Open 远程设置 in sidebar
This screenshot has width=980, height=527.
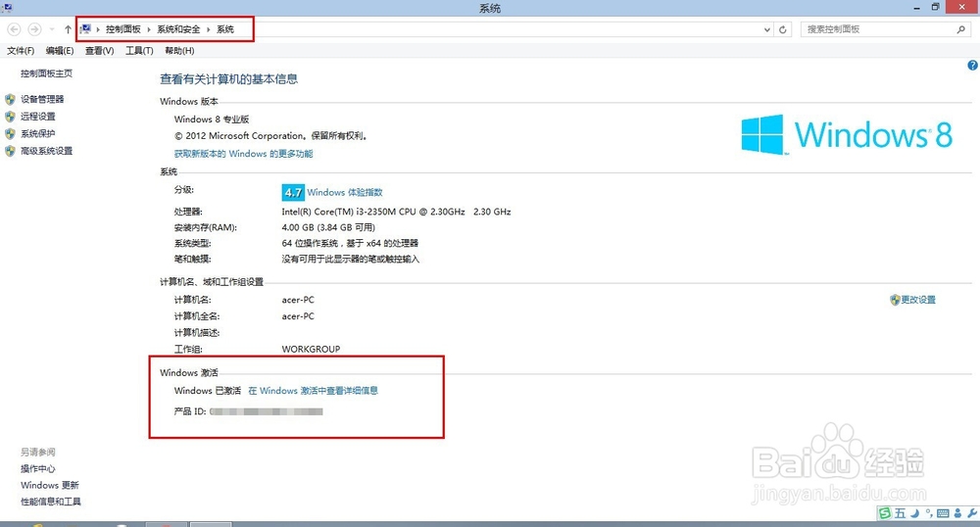37,117
